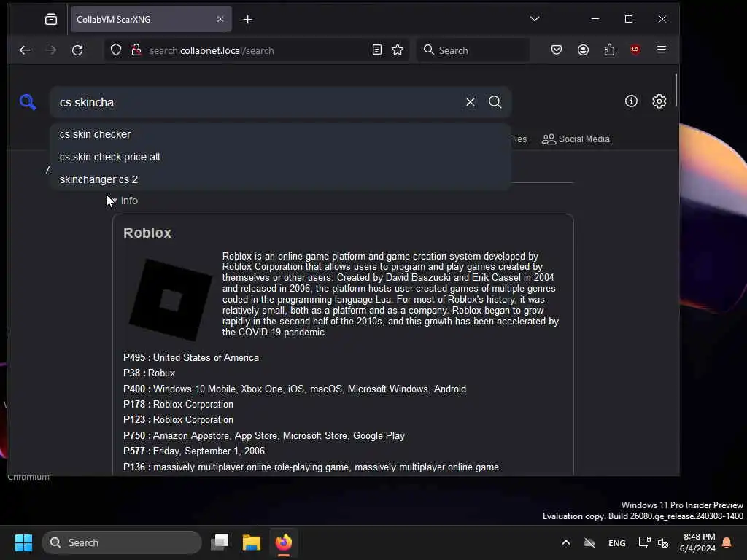The image size is (747, 560).
Task: Click 'P577 : Friday, September 1, 2006' row
Action: pos(194,451)
